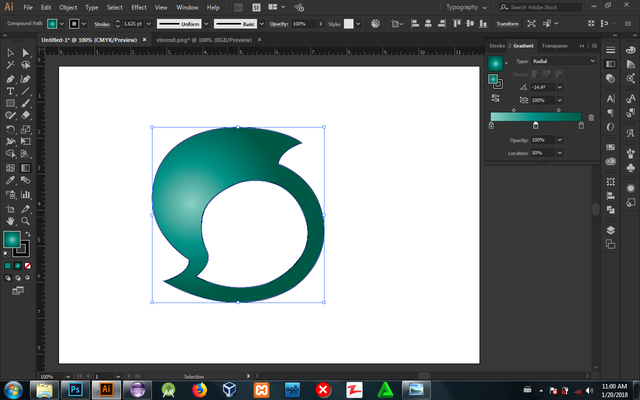Select the Type tool

coord(10,91)
